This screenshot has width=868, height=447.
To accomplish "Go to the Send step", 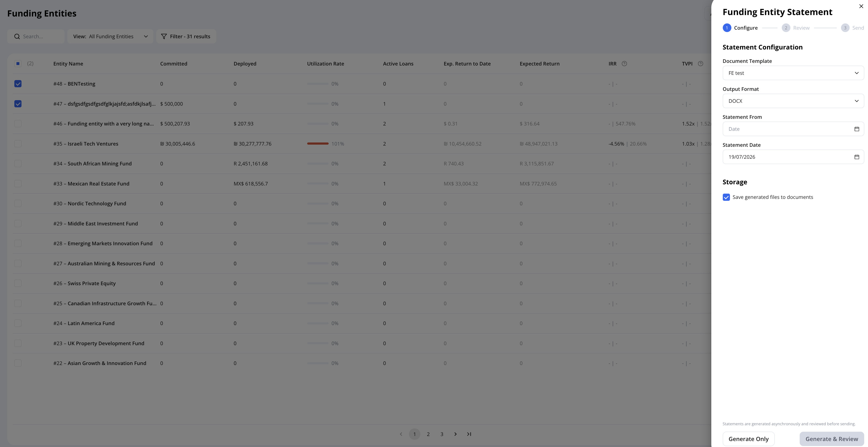I will click(852, 28).
